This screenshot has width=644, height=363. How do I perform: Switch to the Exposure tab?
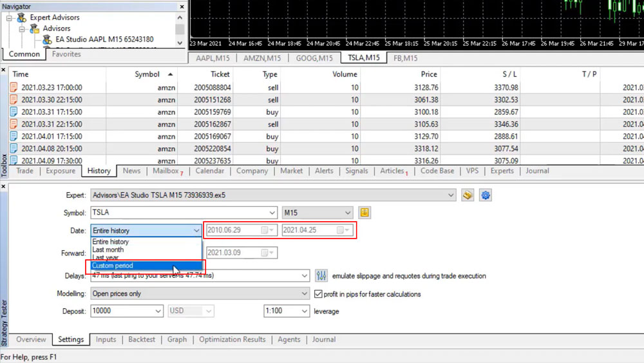(x=61, y=171)
